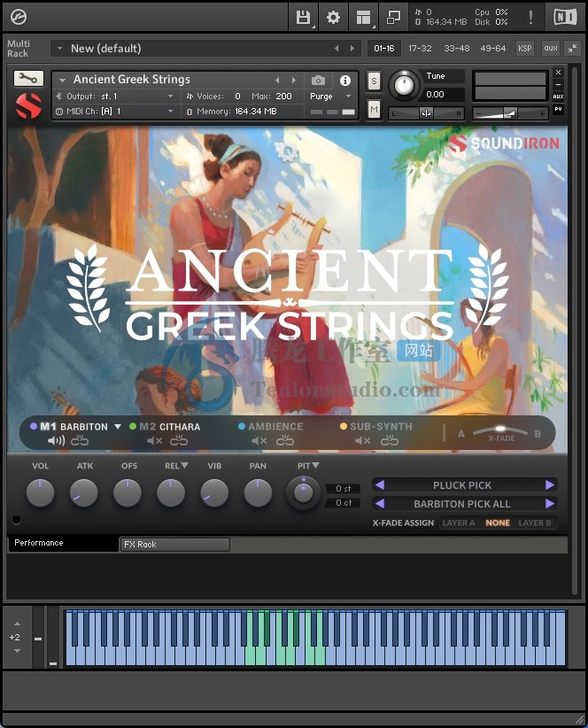
Task: Set X-Fade assign to None
Action: [x=498, y=523]
